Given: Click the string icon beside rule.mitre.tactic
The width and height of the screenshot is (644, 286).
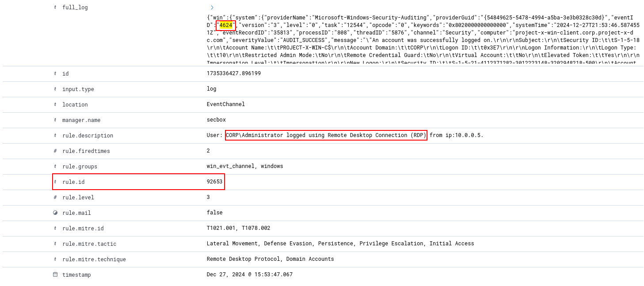Looking at the screenshot, I should (55, 244).
